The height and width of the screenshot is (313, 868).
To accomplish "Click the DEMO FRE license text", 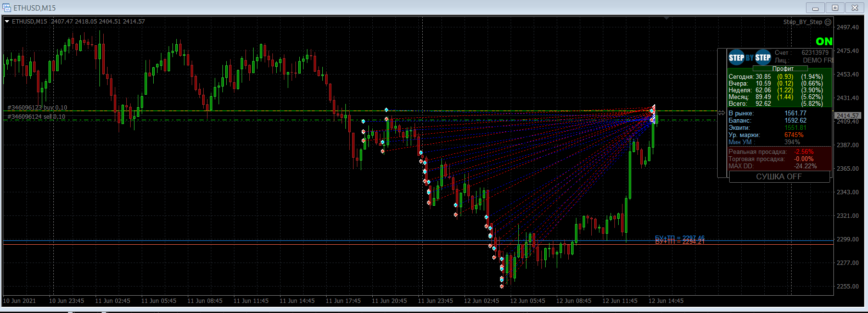I will click(819, 61).
